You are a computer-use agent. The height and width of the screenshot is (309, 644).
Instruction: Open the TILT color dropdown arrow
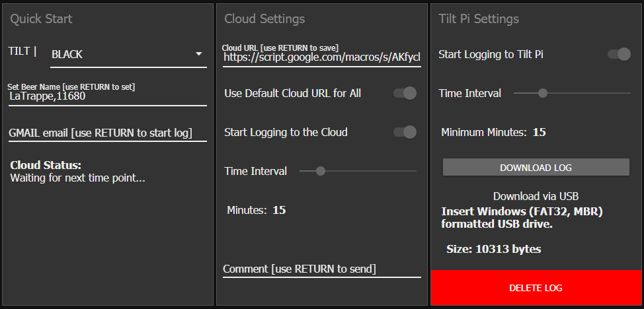(198, 54)
